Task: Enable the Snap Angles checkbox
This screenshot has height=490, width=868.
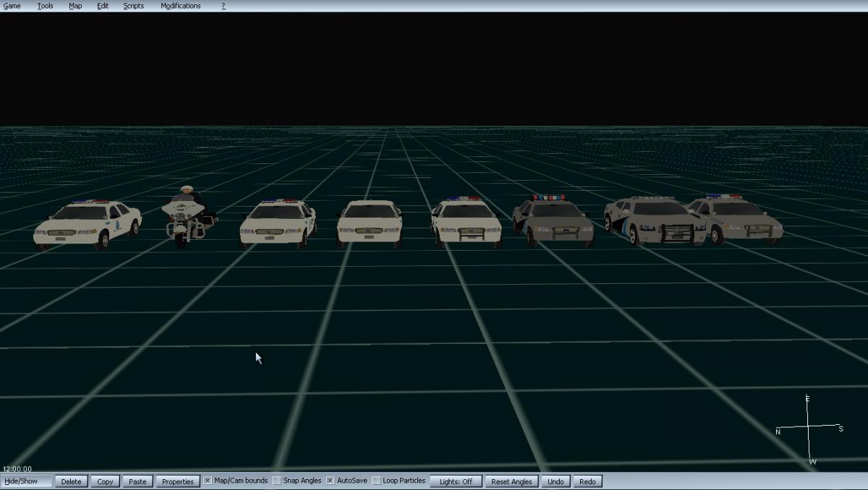Action: [x=277, y=481]
